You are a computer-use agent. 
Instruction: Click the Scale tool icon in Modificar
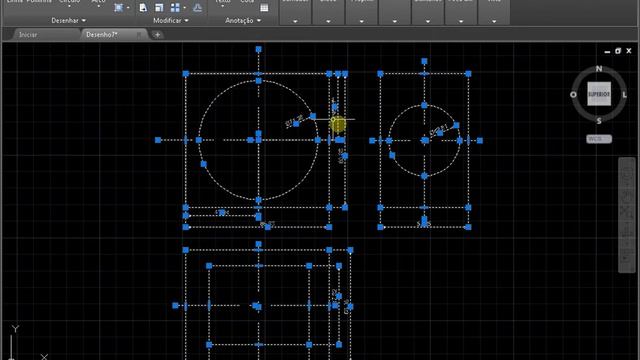(159, 7)
